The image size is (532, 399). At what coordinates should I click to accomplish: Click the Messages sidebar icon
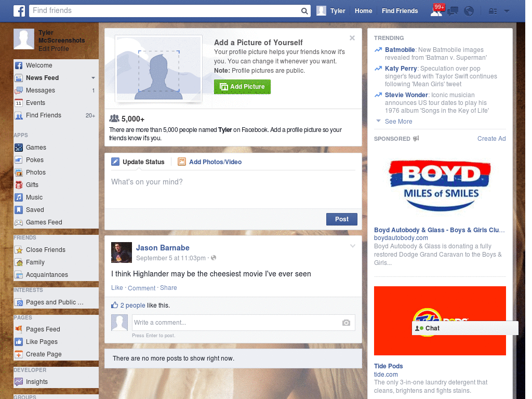19,90
